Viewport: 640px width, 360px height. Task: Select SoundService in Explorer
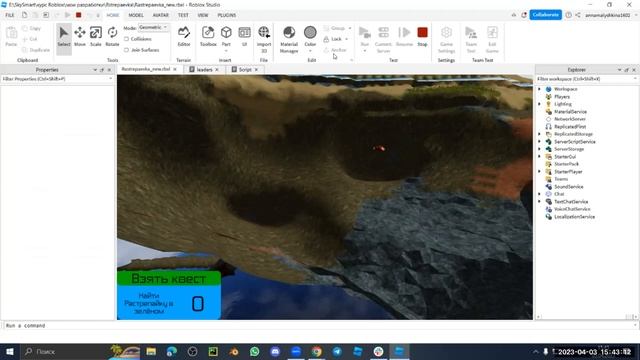click(x=569, y=187)
